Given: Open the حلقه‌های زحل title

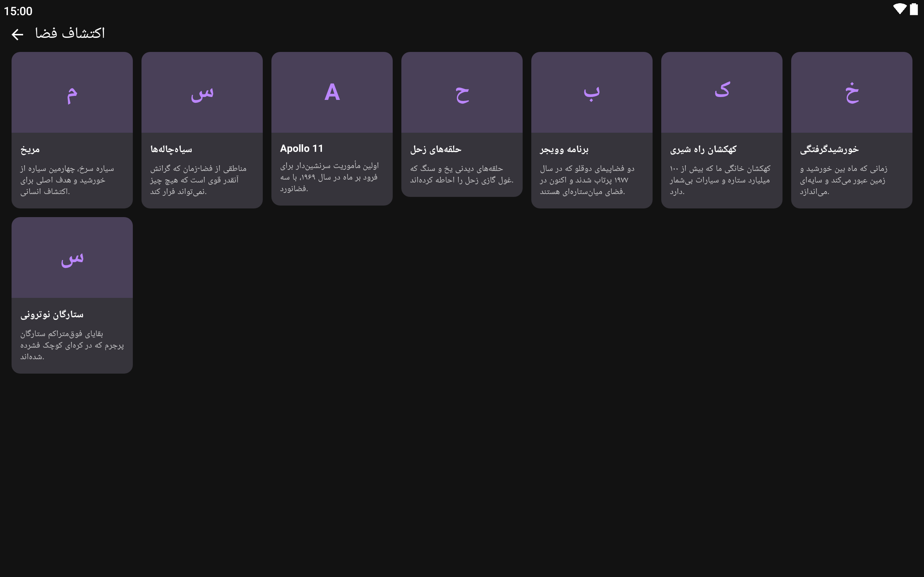Looking at the screenshot, I should pos(436,149).
